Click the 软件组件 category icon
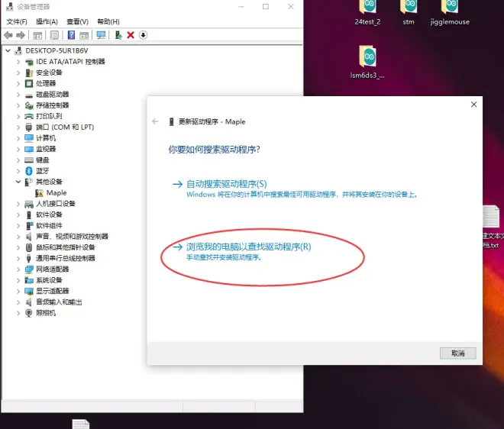 (x=29, y=226)
